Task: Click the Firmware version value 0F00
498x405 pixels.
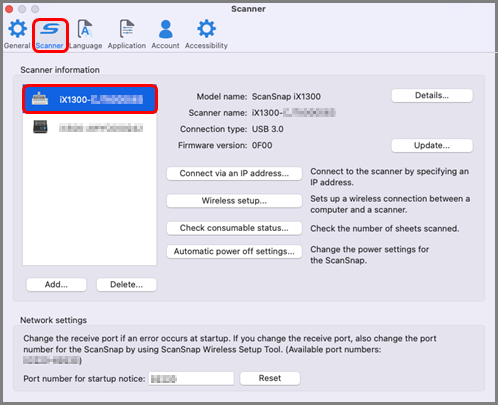Action: tap(262, 146)
